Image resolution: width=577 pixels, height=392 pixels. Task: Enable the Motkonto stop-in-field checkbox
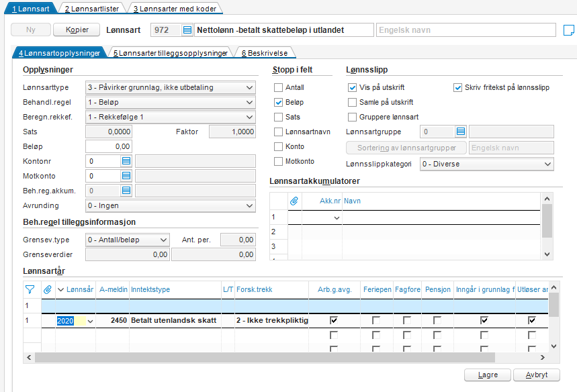click(279, 161)
